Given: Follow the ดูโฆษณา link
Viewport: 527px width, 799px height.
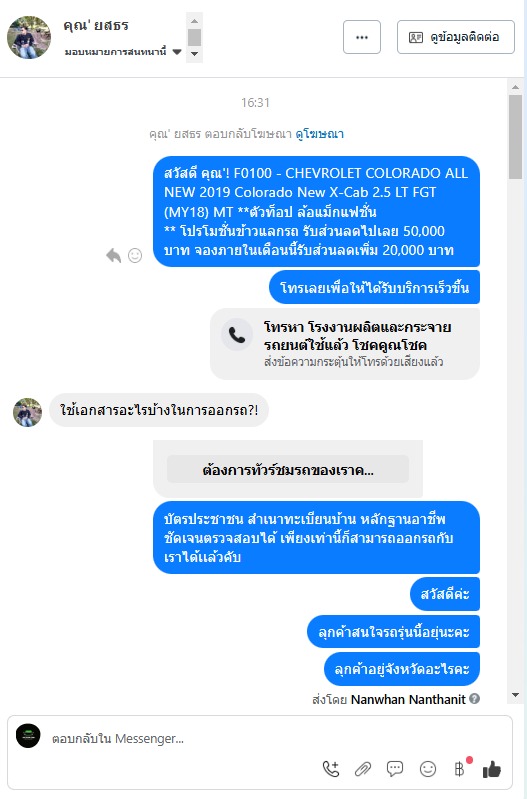Looking at the screenshot, I should point(320,134).
